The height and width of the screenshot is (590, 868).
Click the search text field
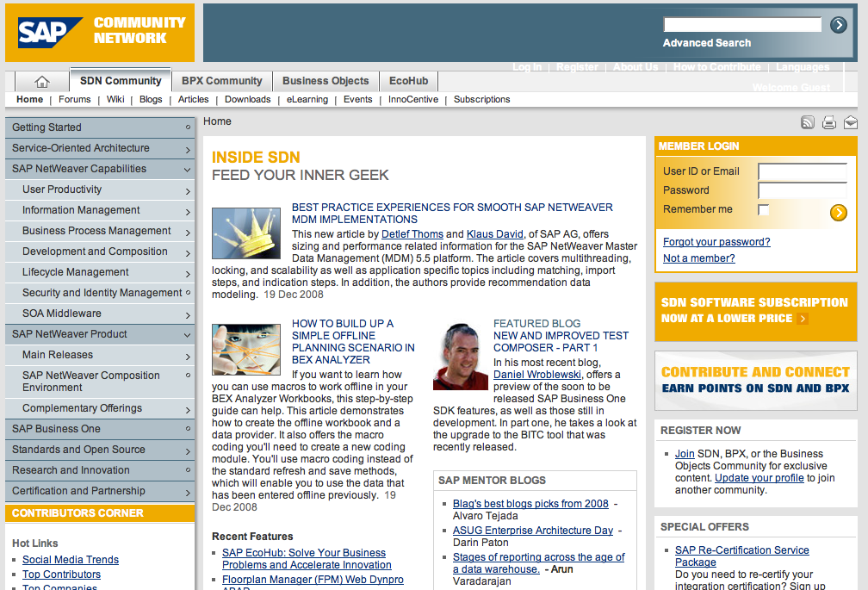click(x=742, y=24)
